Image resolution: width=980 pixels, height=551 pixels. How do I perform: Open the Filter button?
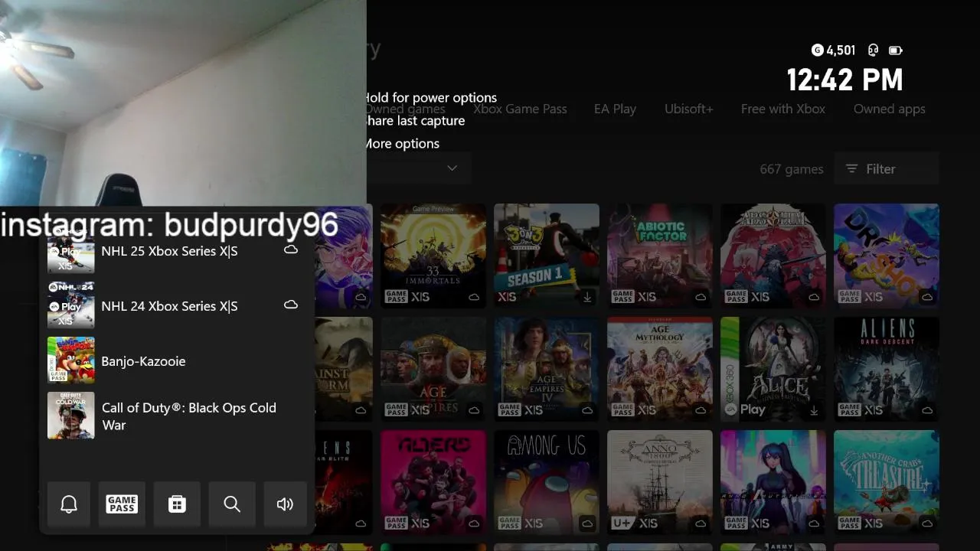tap(887, 168)
